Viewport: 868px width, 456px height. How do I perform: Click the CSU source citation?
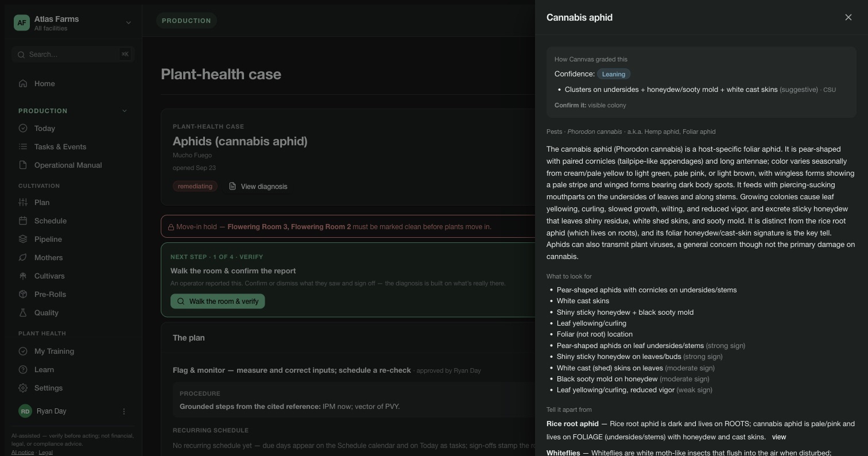830,90
